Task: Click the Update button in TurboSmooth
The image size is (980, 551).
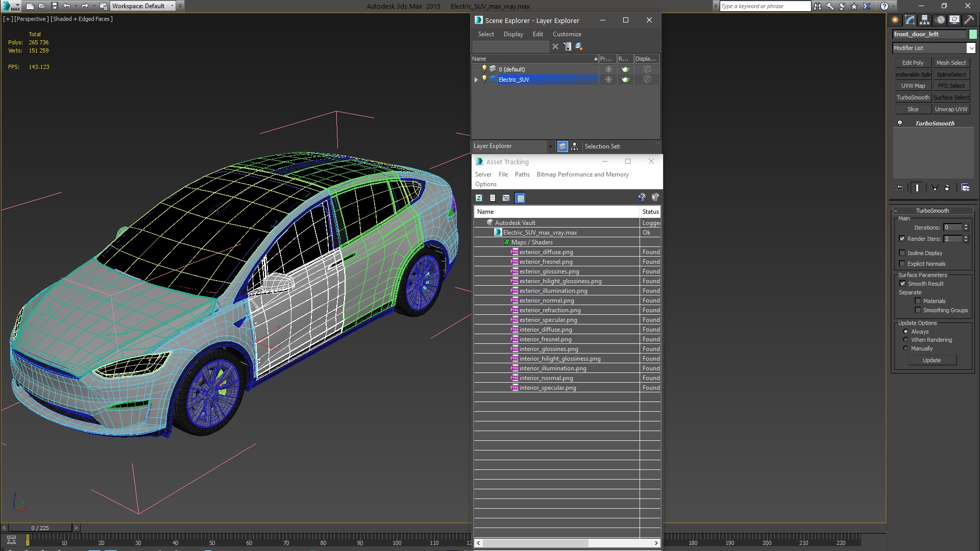Action: pos(932,360)
